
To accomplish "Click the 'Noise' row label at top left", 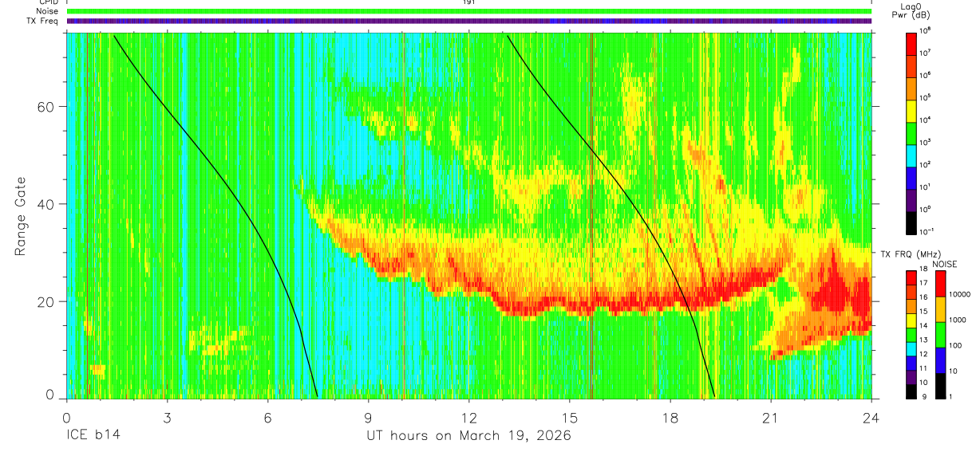I will coord(48,11).
